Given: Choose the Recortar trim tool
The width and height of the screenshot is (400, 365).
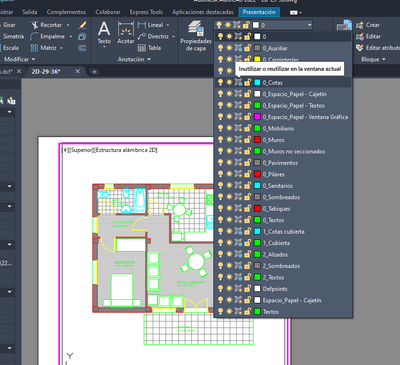Looking at the screenshot, I should click(46, 25).
